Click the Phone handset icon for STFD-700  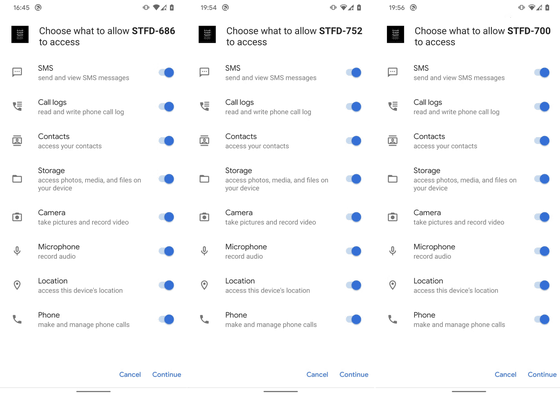pos(392,319)
